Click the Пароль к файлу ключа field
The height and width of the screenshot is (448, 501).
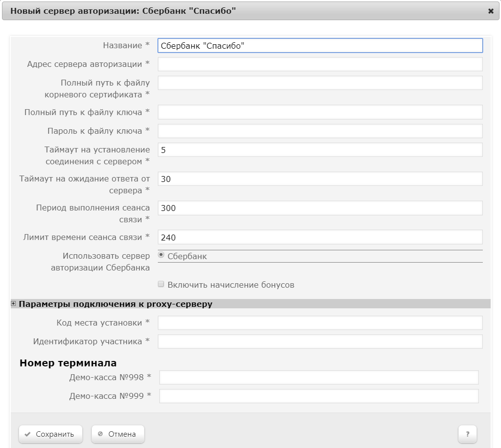click(x=320, y=131)
